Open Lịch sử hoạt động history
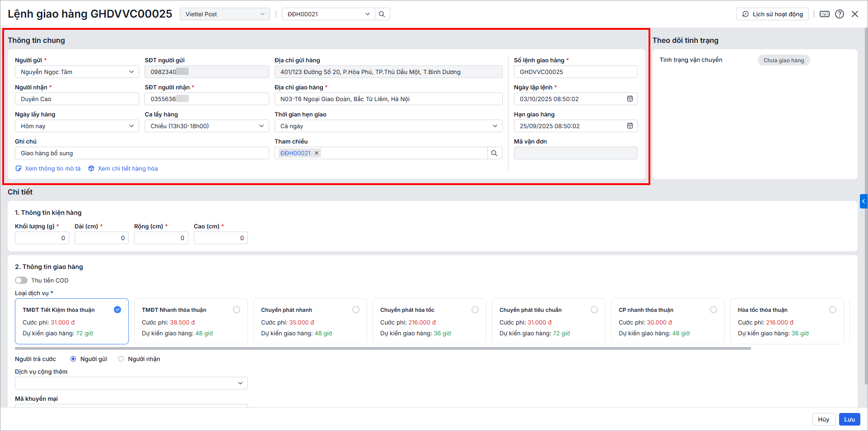Screen dimensions: 868x431 772,14
